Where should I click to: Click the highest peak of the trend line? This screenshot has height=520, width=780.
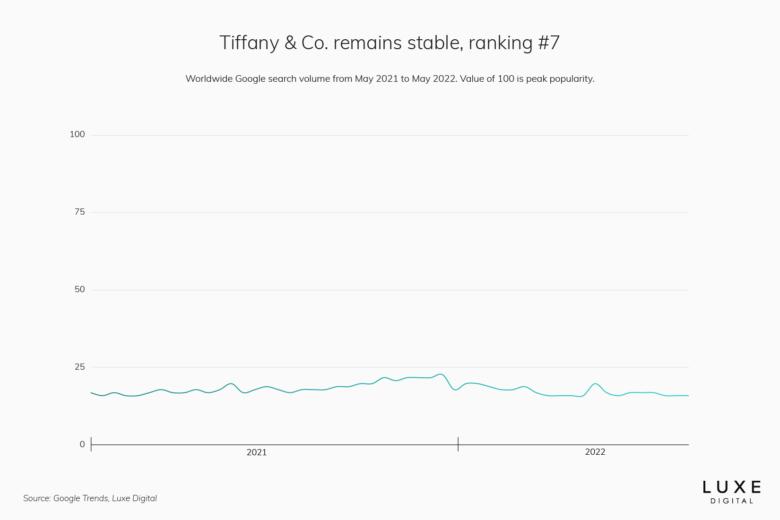(x=440, y=374)
